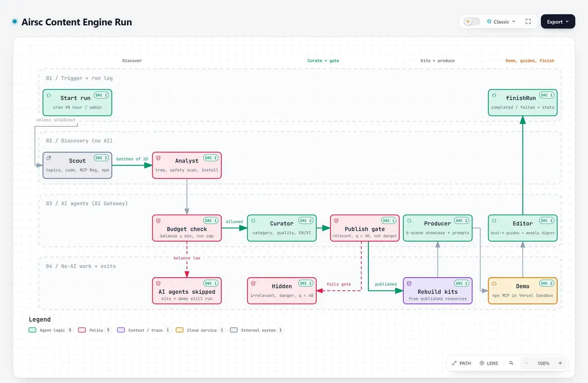588x383 pixels.
Task: Open SRC 2 badge on Producer
Action: pos(462,221)
